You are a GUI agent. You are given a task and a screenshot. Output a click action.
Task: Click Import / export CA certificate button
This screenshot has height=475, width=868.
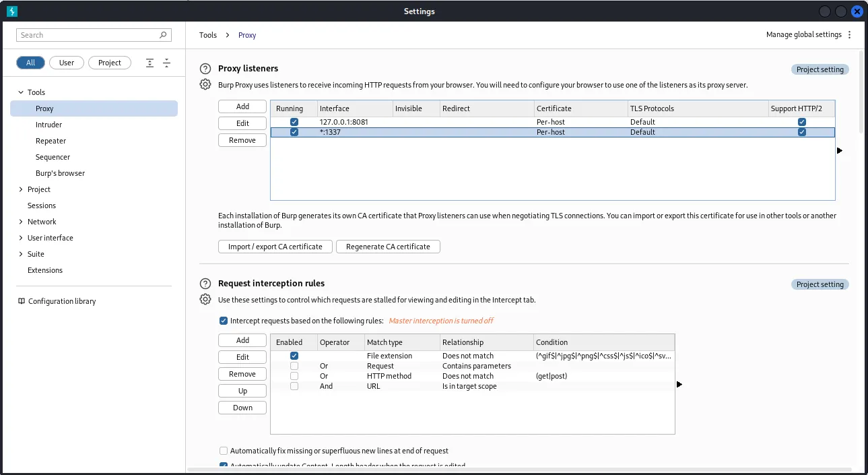click(275, 247)
